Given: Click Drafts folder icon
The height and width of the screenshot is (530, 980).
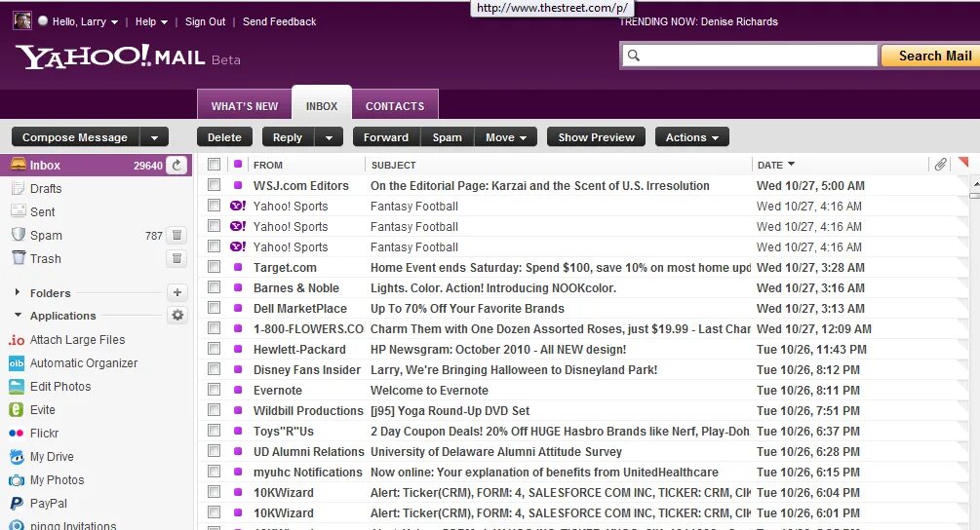Looking at the screenshot, I should [x=19, y=188].
